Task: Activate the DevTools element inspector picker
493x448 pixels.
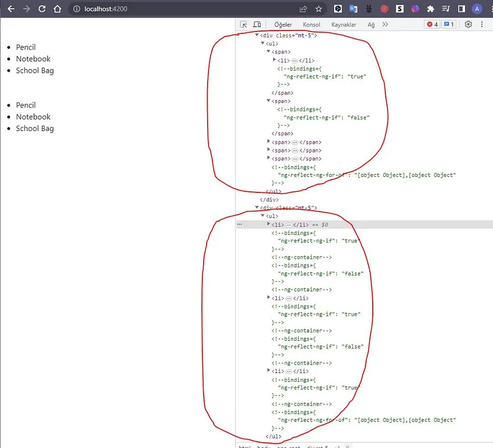Action: pos(244,24)
